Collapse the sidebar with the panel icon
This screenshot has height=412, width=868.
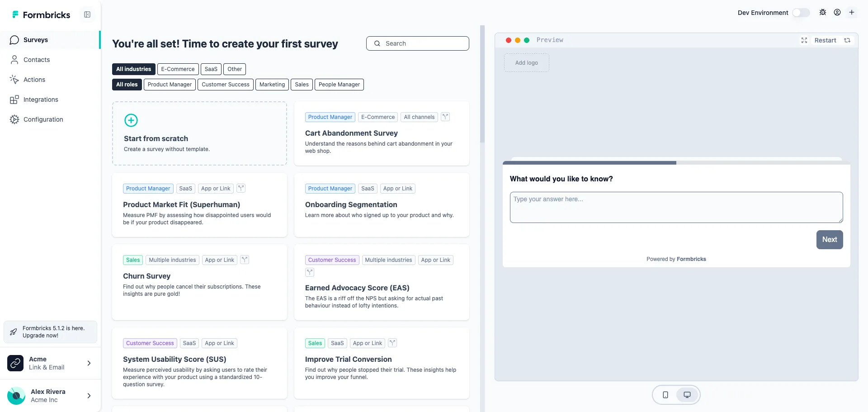(x=87, y=14)
